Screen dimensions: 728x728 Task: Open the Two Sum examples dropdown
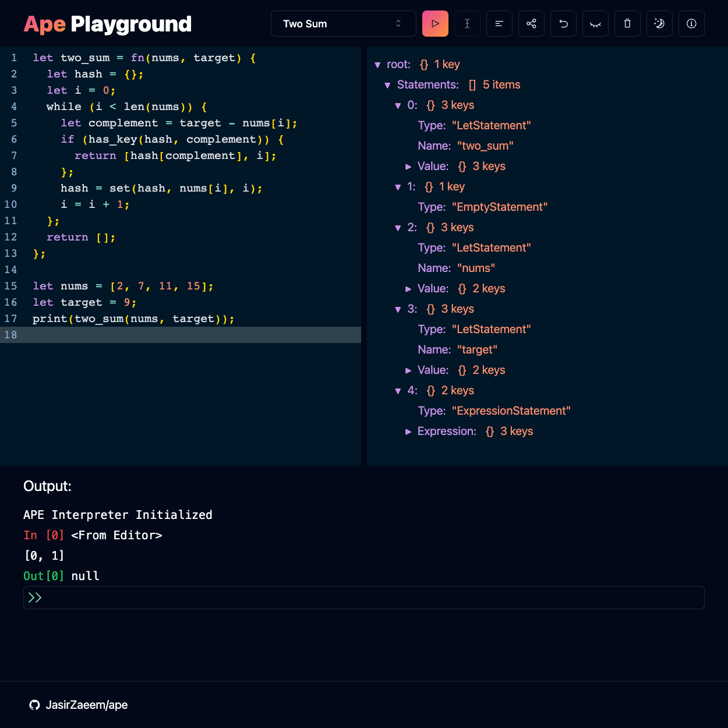tap(343, 24)
